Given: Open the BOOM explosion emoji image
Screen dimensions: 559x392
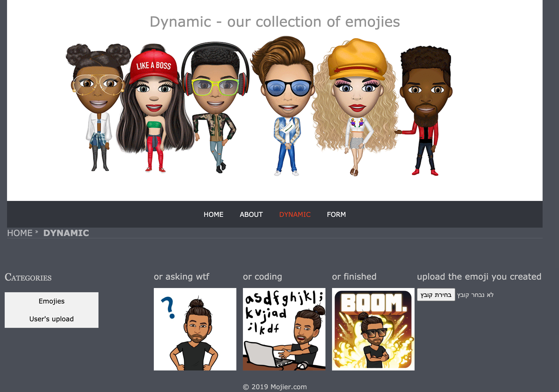Looking at the screenshot, I should pyautogui.click(x=373, y=329).
